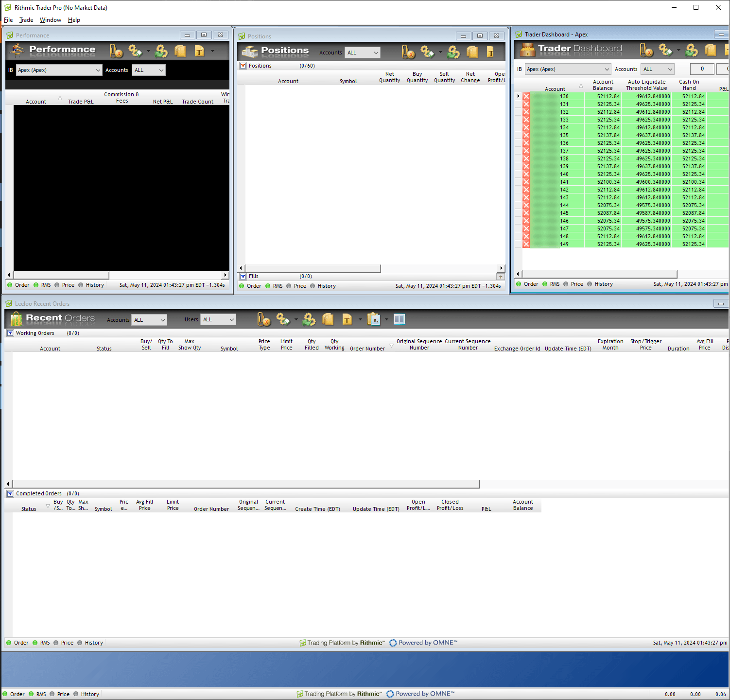
Task: Toggle the Positions filter icon
Action: [x=243, y=66]
